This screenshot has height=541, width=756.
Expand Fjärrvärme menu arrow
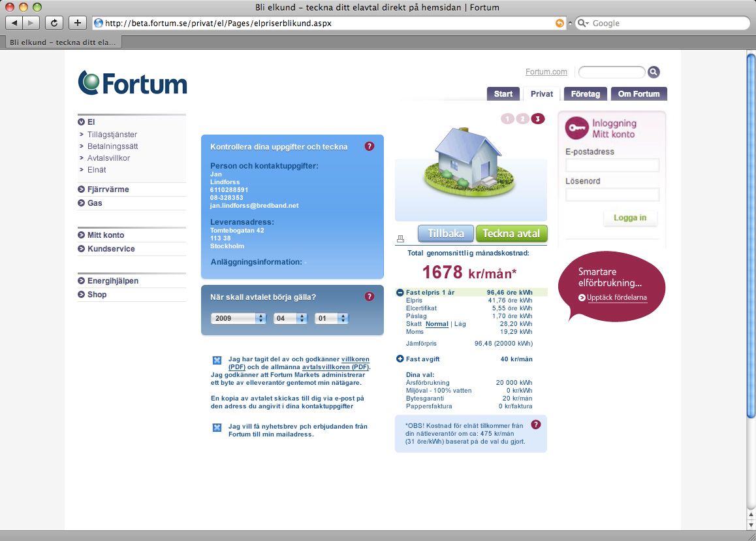[x=81, y=189]
